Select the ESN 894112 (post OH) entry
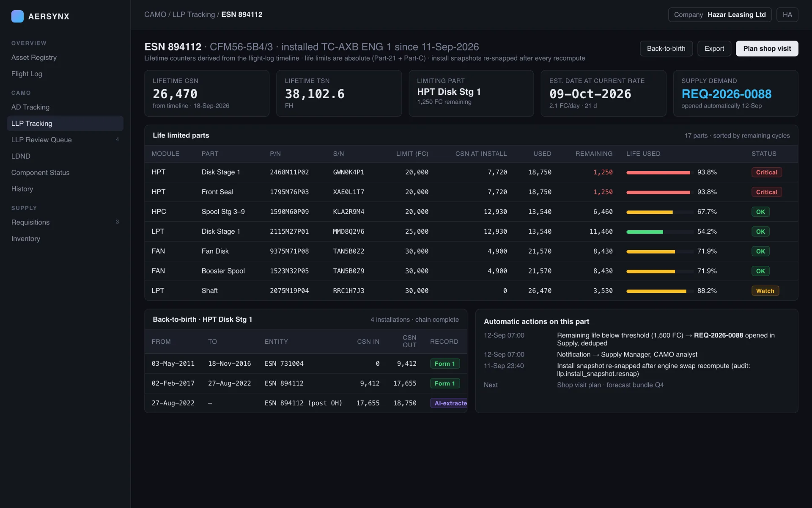This screenshot has width=812, height=508. pos(303,403)
